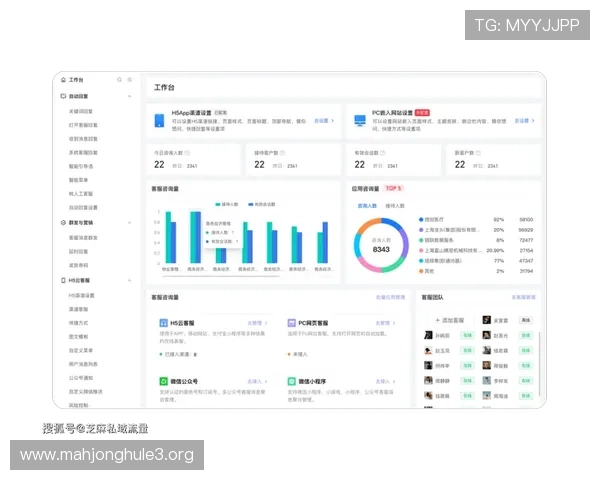Click the 微创医疗 blue legend dot

click(x=423, y=218)
